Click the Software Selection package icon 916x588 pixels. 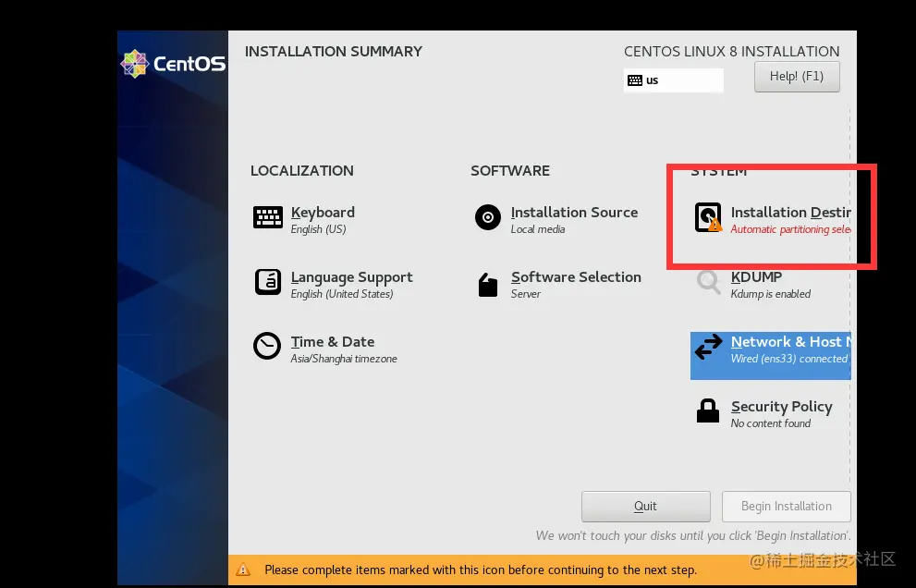coord(488,285)
